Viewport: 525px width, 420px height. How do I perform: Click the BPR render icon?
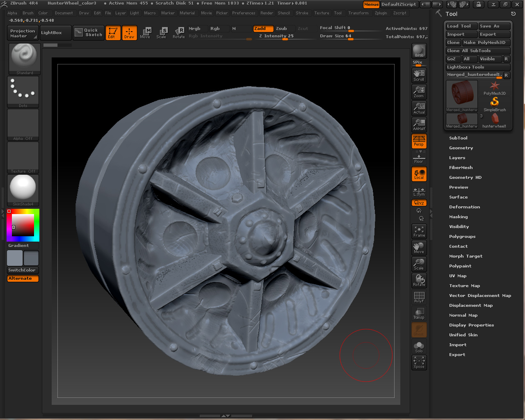419,51
